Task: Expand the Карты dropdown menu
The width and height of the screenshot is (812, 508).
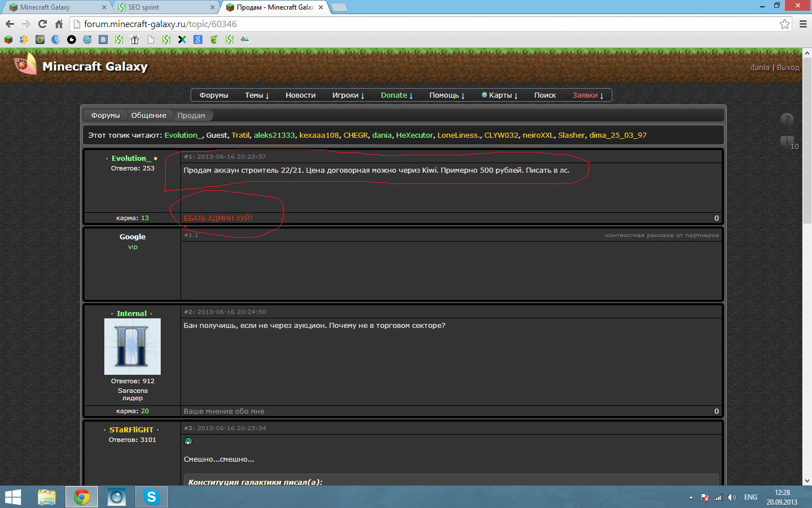Action: (x=500, y=95)
